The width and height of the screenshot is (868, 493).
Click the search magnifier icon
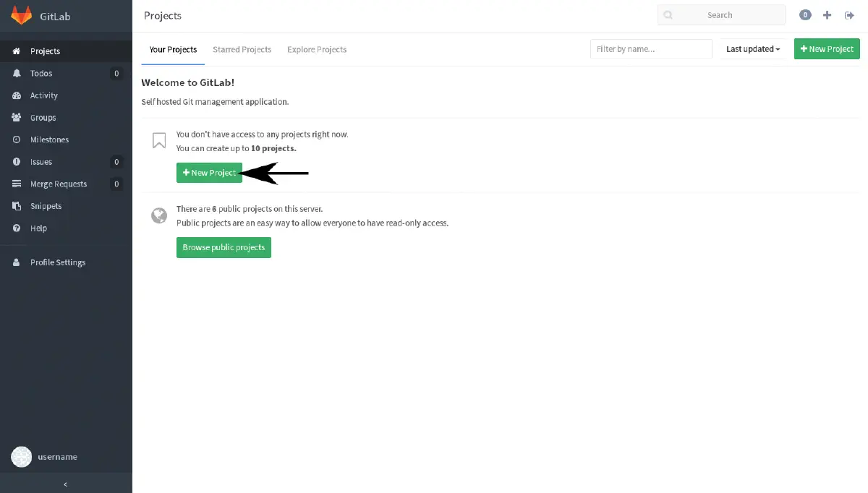[668, 15]
